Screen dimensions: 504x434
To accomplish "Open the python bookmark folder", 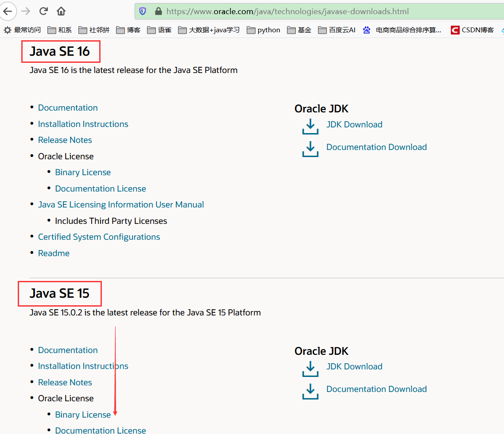I will coord(263,30).
